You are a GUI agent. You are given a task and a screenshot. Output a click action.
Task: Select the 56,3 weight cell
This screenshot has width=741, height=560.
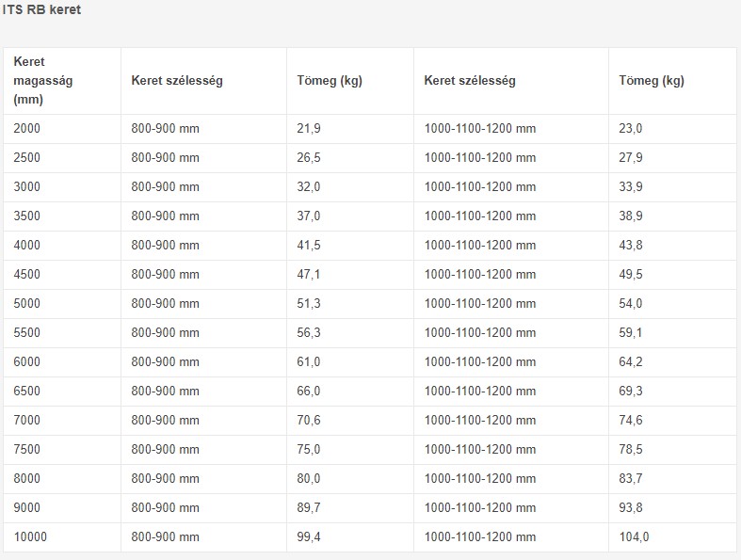[309, 333]
